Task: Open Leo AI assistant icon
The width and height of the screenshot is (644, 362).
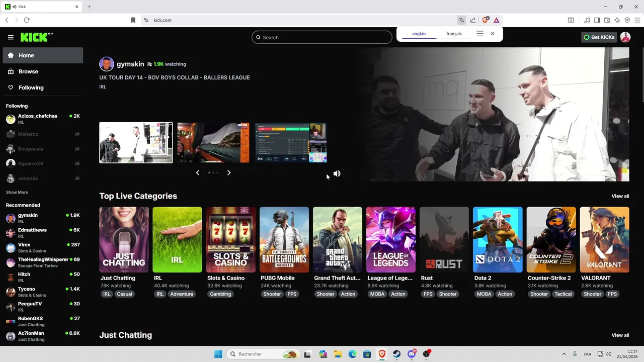Action: pos(617,20)
